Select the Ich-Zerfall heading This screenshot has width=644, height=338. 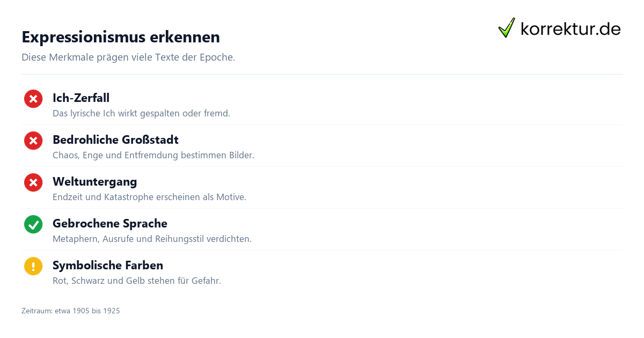tap(81, 98)
